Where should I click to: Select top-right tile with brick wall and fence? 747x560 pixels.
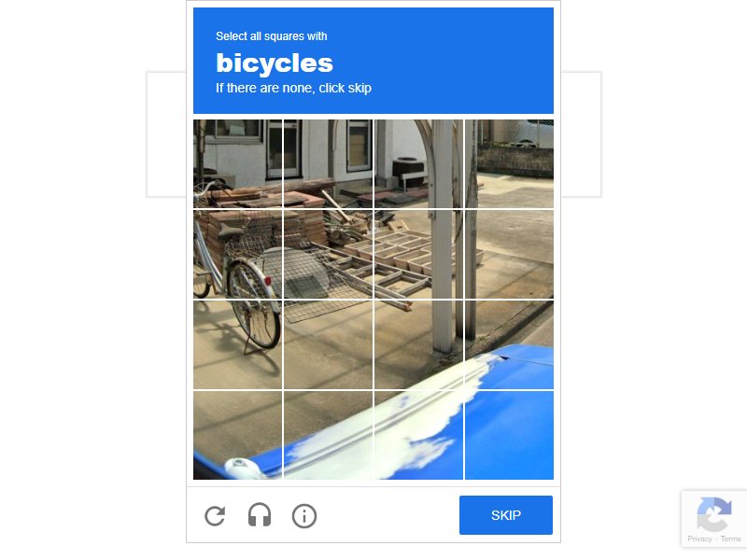(x=509, y=164)
